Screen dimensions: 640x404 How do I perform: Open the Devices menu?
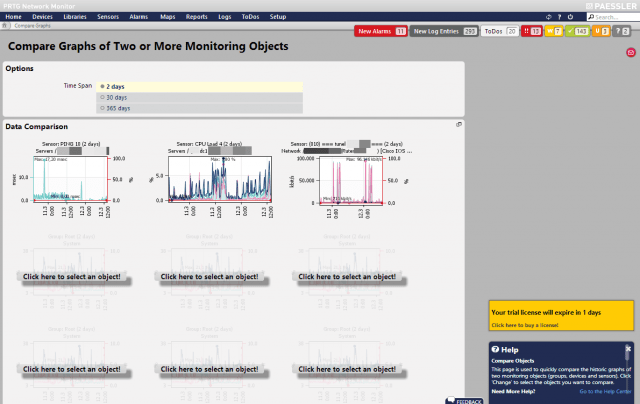point(43,17)
